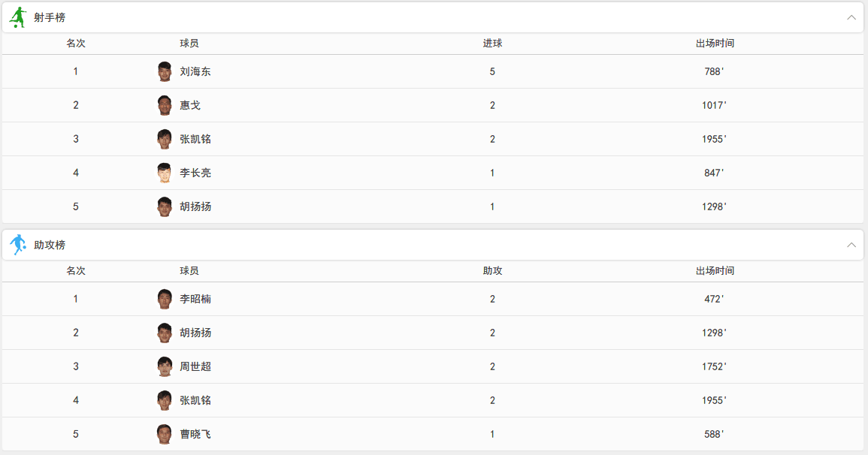Click 周世超's player avatar
This screenshot has width=868, height=455.
(165, 366)
